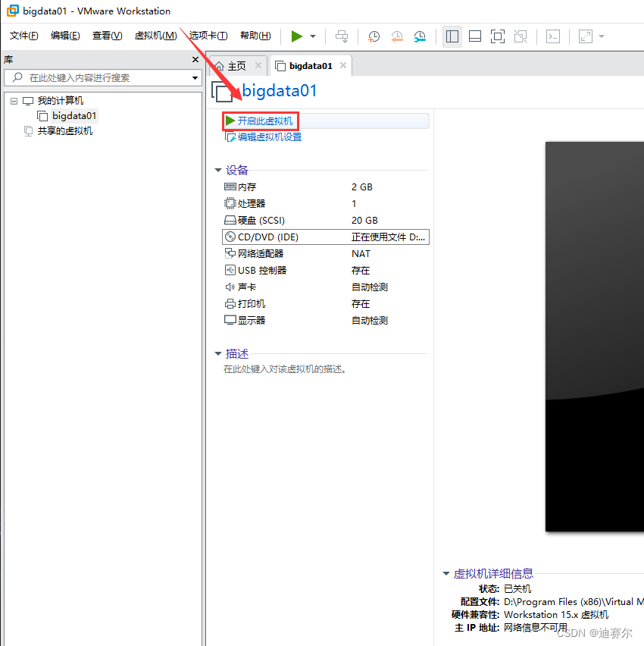Select the 声卡 device row
This screenshot has height=646, width=644.
point(325,287)
